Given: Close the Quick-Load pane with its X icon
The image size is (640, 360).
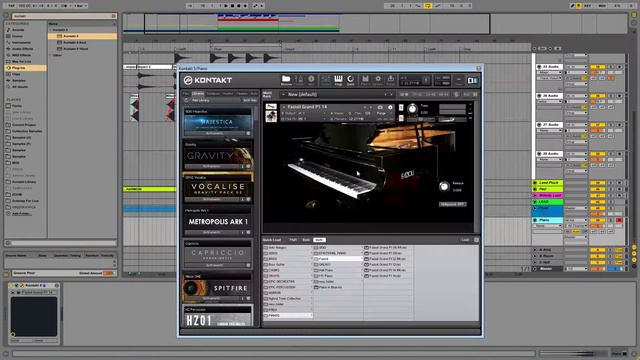Looking at the screenshot, I should [476, 240].
